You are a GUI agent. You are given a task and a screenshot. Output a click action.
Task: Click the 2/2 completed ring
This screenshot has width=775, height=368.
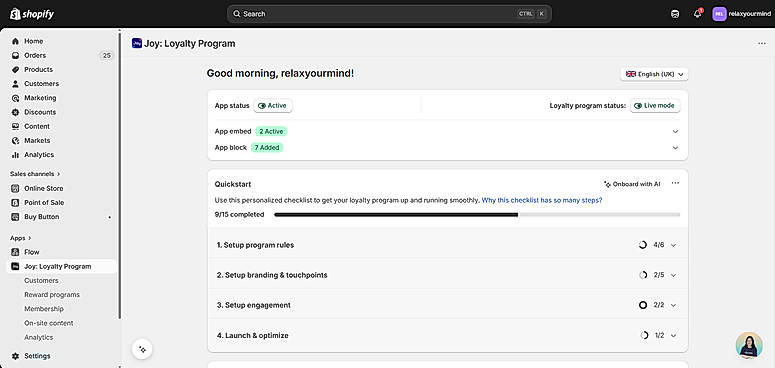point(643,305)
